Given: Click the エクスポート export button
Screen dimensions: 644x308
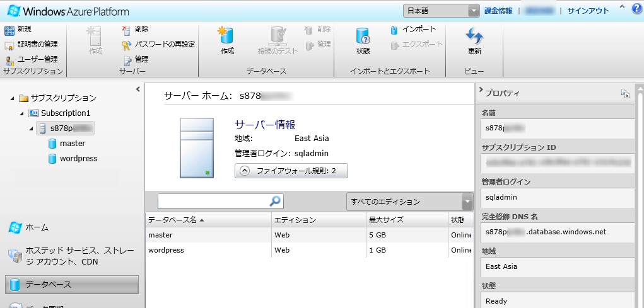Looking at the screenshot, I should tap(416, 44).
